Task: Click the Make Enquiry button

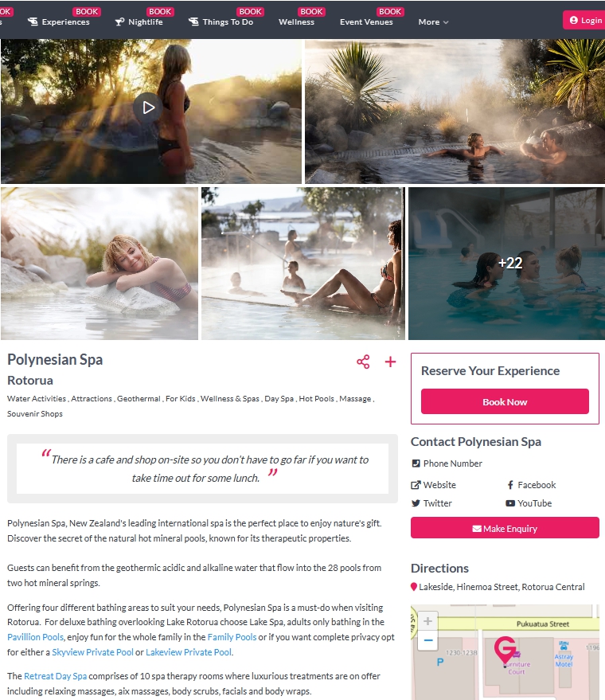Action: click(505, 528)
